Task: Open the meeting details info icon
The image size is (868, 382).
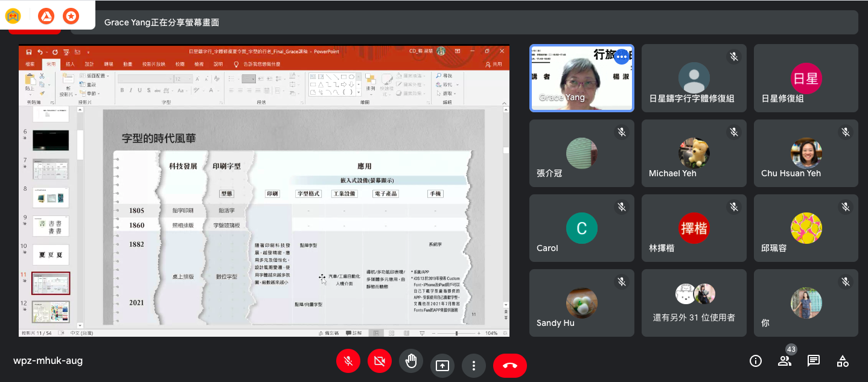Action: tap(755, 361)
